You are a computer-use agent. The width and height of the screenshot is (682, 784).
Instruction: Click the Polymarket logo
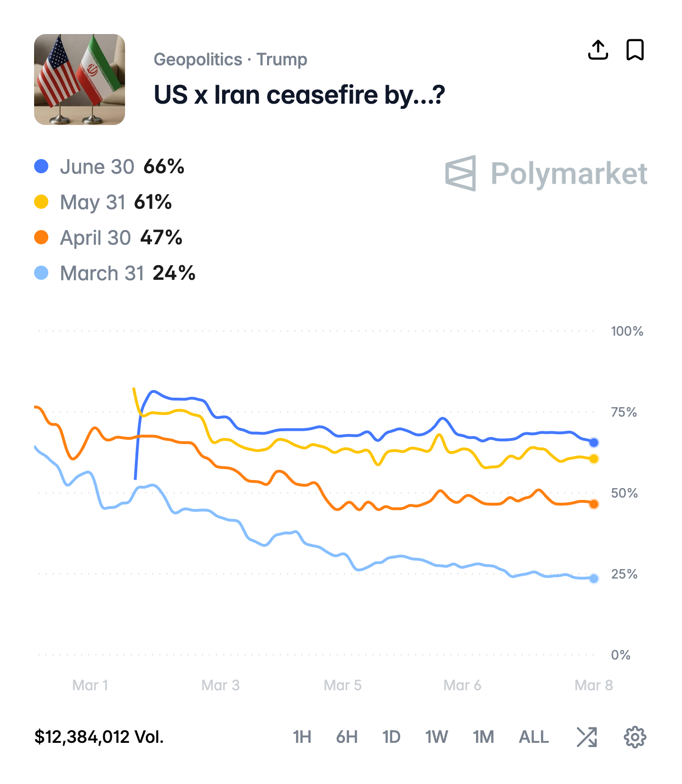click(546, 173)
